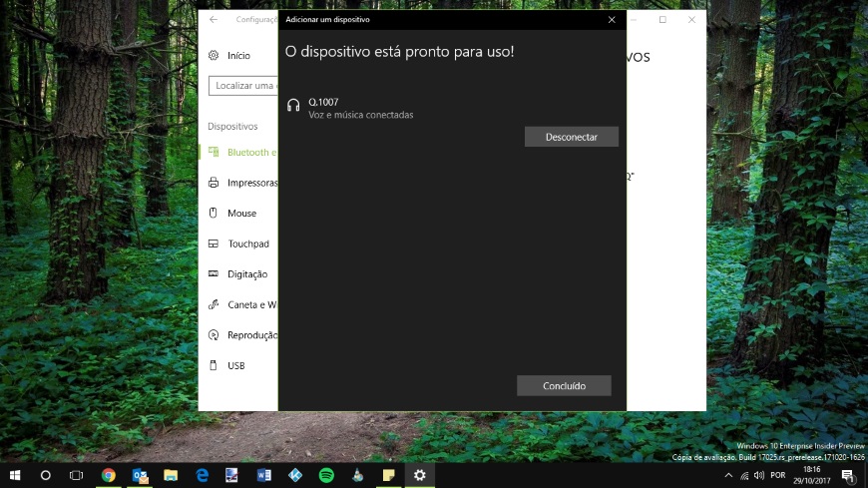The image size is (868, 488).
Task: Click the Localizar uma configuração search box
Action: tap(243, 86)
